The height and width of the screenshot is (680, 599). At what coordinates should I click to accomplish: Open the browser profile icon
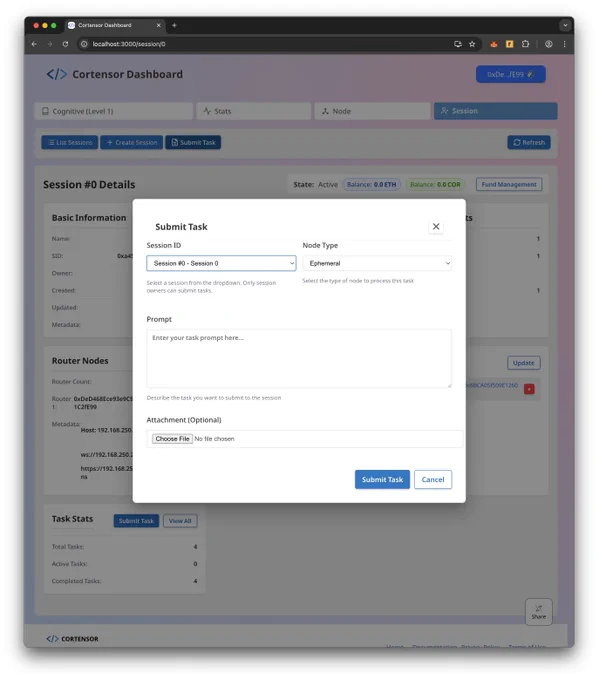549,44
